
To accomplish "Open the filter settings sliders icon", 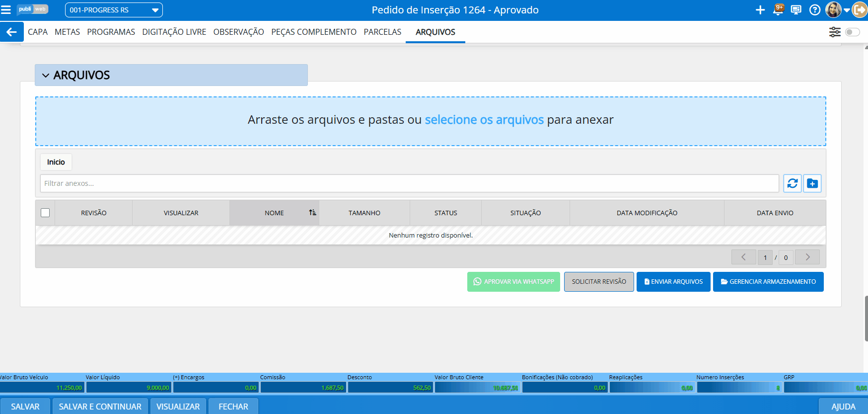I will click(835, 32).
